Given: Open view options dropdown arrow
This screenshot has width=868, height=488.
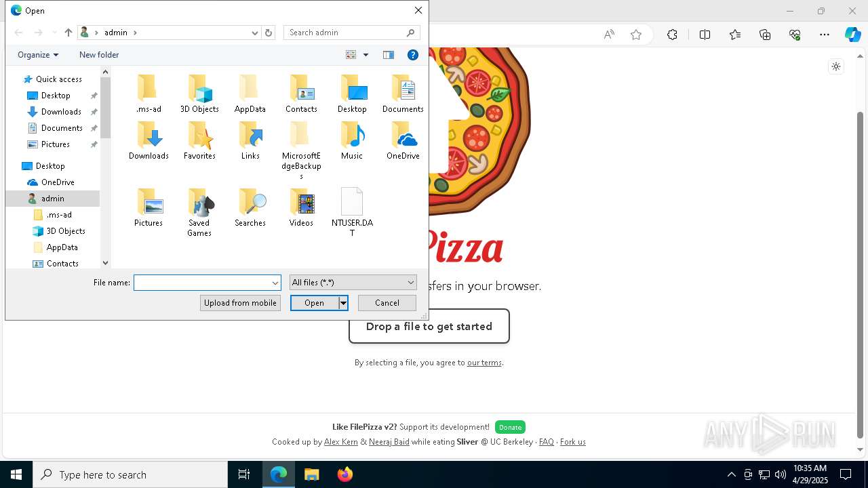Looking at the screenshot, I should [x=366, y=55].
